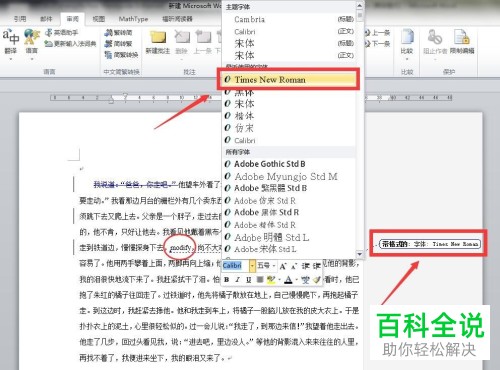The height and width of the screenshot is (370, 500).
Task: Click the Times New Roman revision balloon
Action: [x=430, y=244]
